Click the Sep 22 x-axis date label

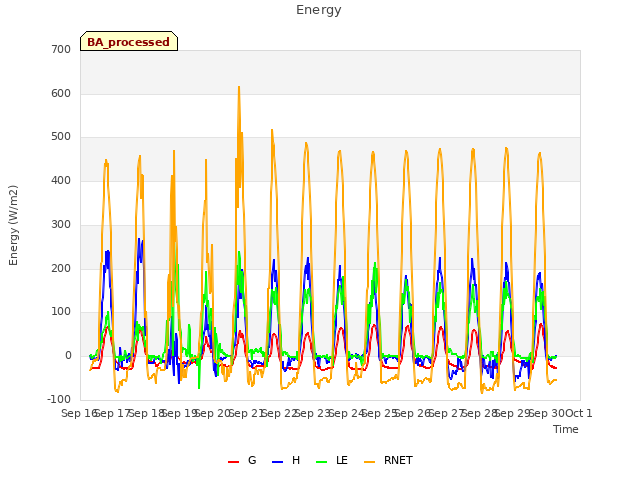tap(279, 413)
